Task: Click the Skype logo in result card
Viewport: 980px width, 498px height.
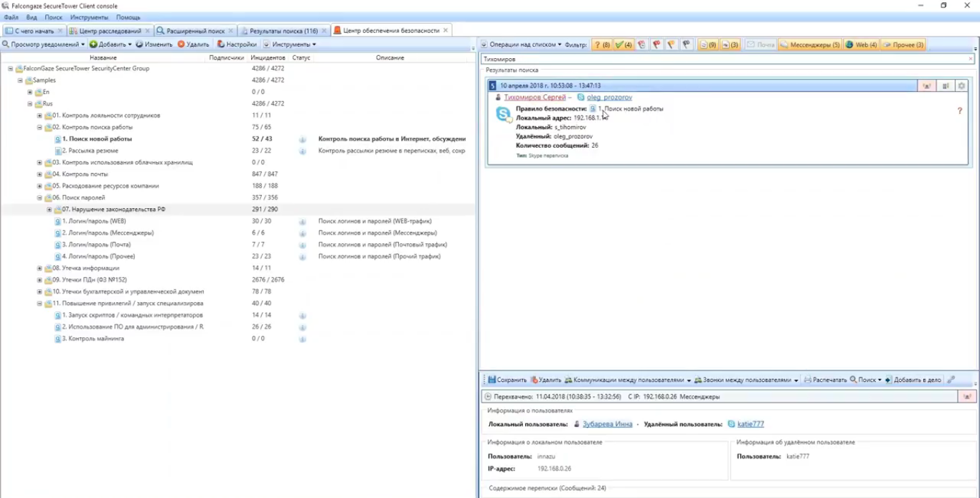Action: pos(504,114)
